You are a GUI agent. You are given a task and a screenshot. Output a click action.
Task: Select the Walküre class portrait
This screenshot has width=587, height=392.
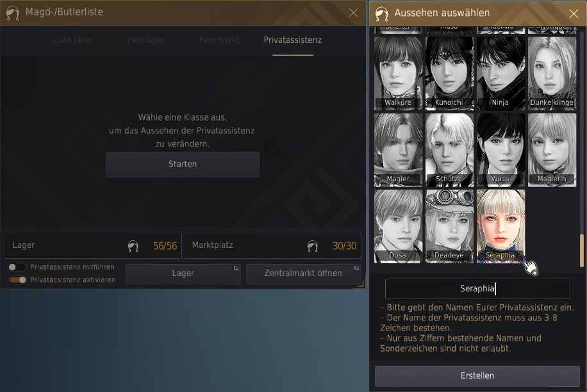pyautogui.click(x=399, y=73)
